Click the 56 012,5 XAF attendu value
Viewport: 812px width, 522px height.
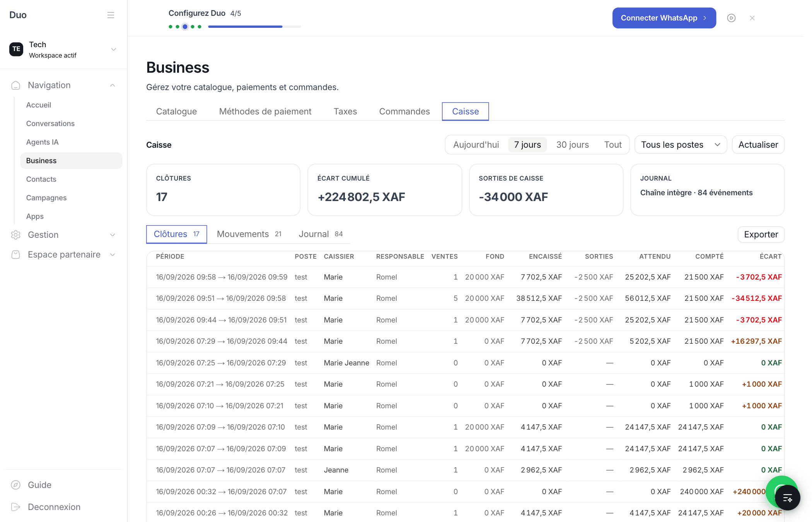pyautogui.click(x=648, y=299)
